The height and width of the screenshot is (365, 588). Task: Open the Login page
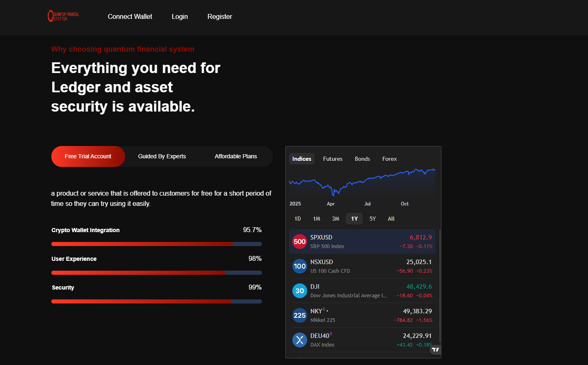pyautogui.click(x=179, y=16)
